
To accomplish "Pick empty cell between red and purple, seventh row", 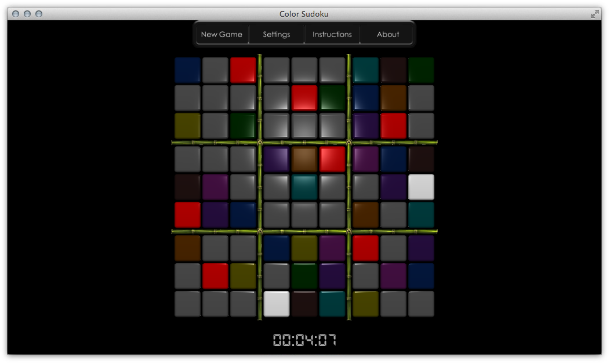I will [x=394, y=248].
